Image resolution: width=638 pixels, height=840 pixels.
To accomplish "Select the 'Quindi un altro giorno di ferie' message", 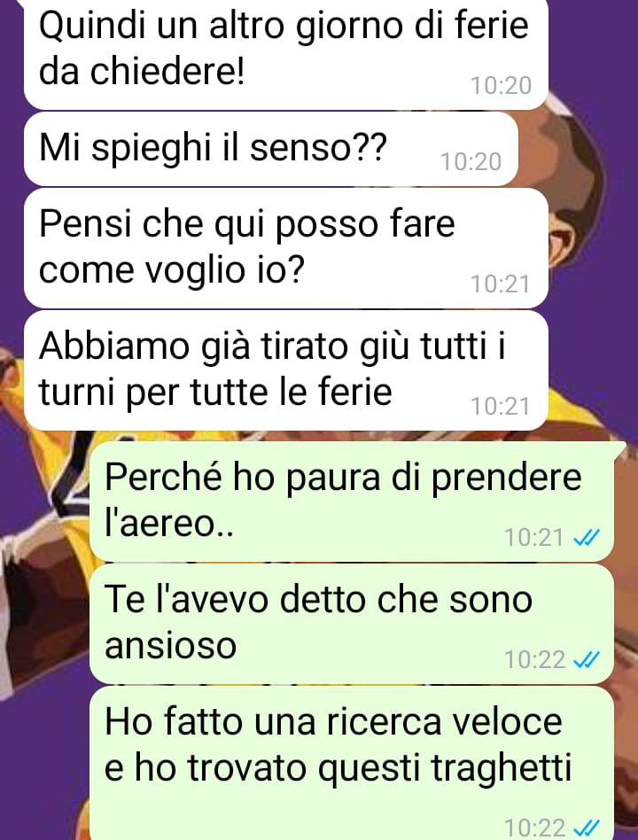I will [x=286, y=53].
